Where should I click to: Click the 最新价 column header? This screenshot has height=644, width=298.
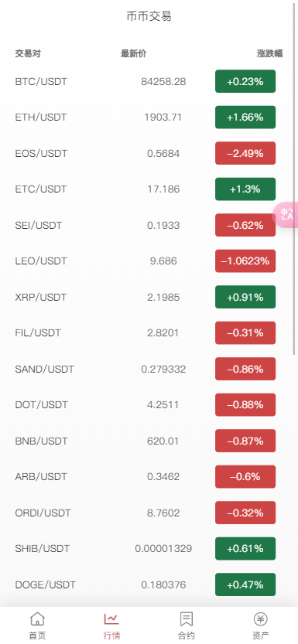point(134,53)
